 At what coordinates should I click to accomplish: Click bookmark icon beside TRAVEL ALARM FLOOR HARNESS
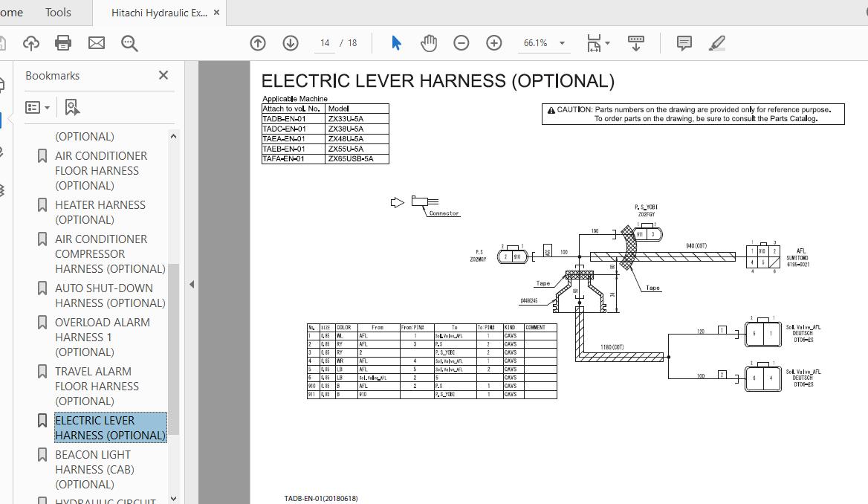pos(42,371)
